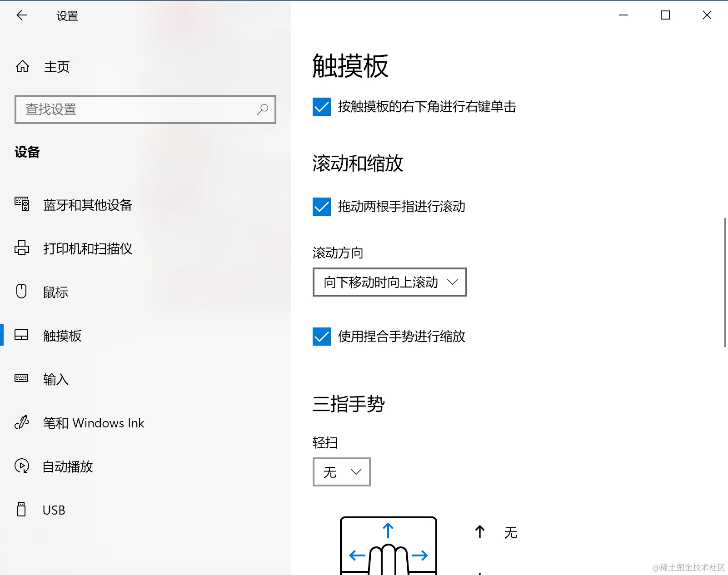This screenshot has height=575, width=728.
Task: Click the Pen and Windows Ink icon
Action: pos(21,422)
